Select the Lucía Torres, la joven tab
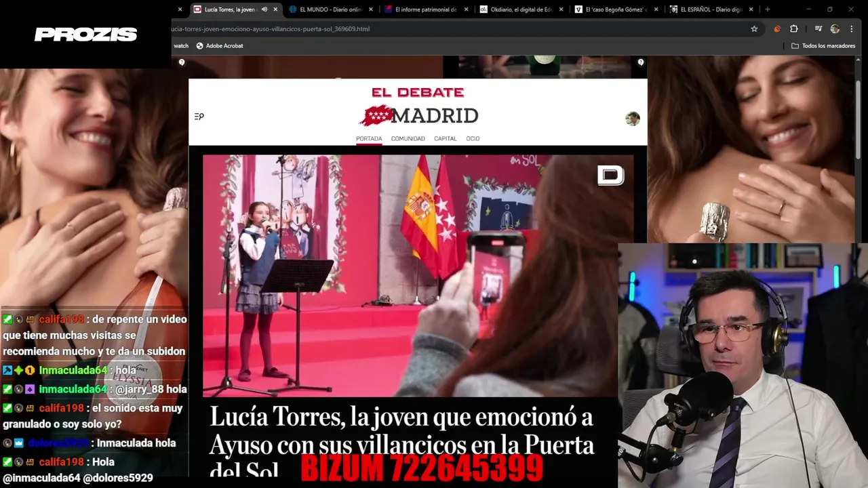 (x=229, y=9)
